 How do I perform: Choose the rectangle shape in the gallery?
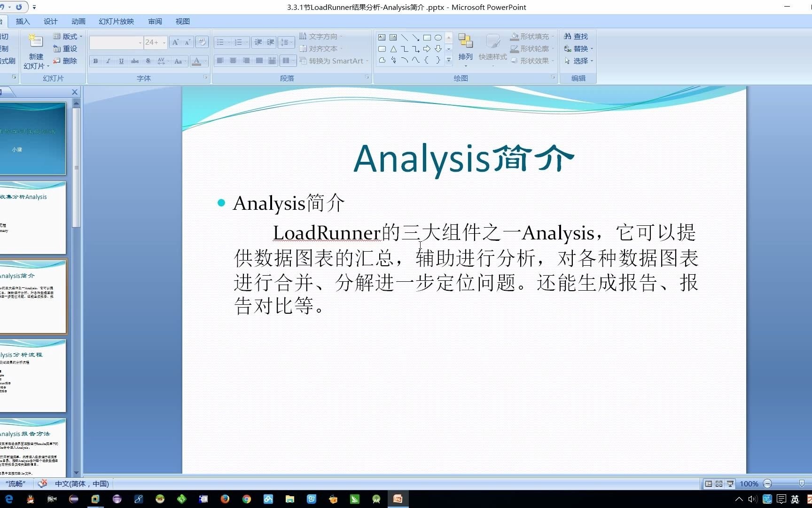click(x=427, y=38)
